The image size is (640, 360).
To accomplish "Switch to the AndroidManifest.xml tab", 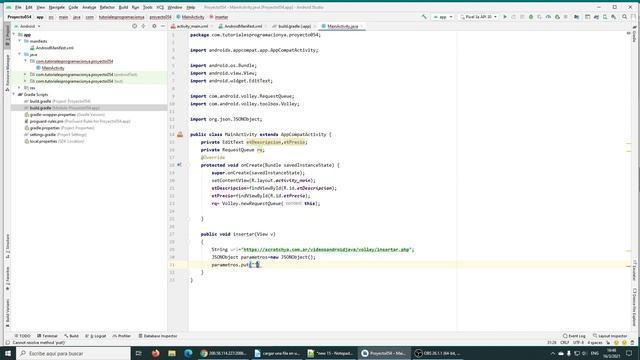I will point(243,26).
